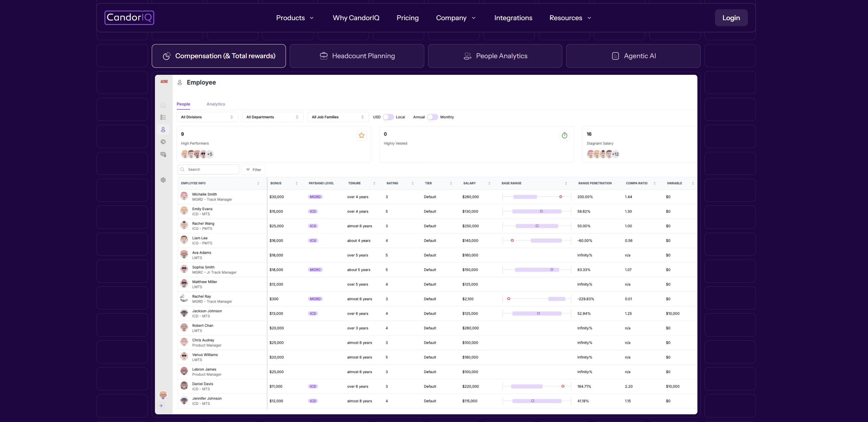Click Michelle Smith's base range marker
The width and height of the screenshot is (868, 422).
pyautogui.click(x=561, y=197)
